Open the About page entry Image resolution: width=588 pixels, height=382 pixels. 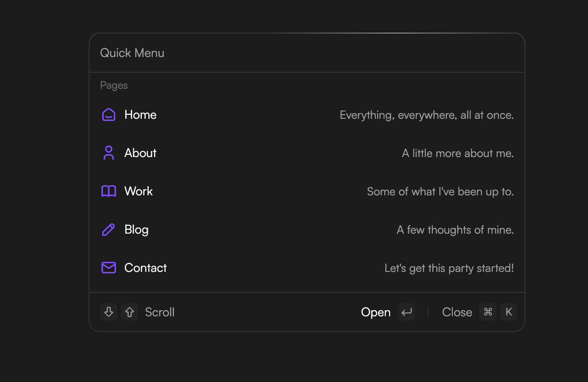140,153
